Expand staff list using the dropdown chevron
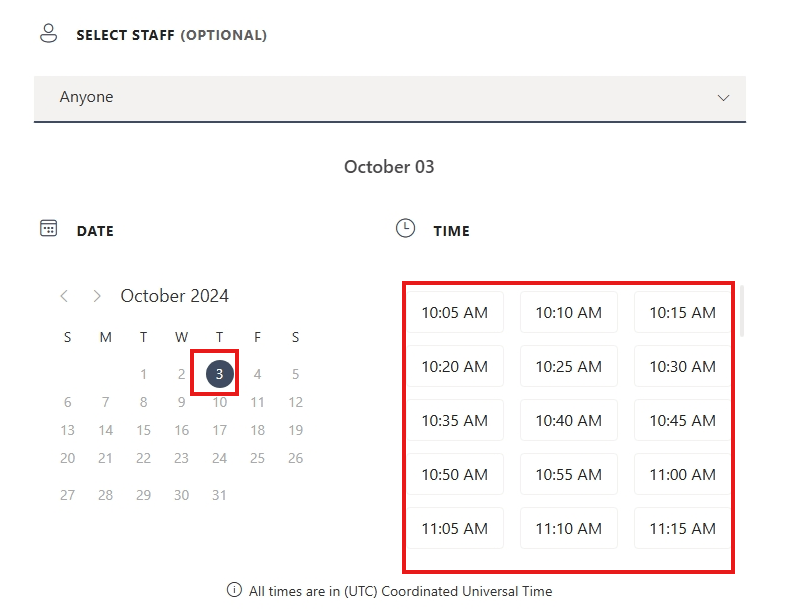 click(723, 98)
